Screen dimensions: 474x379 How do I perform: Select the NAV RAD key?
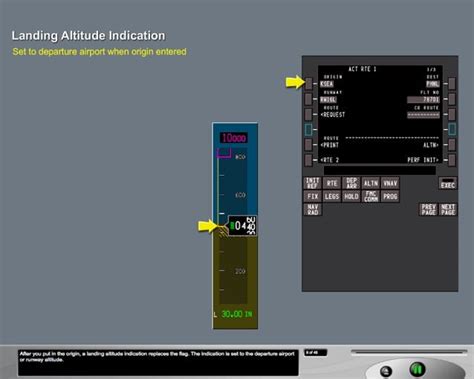[312, 210]
